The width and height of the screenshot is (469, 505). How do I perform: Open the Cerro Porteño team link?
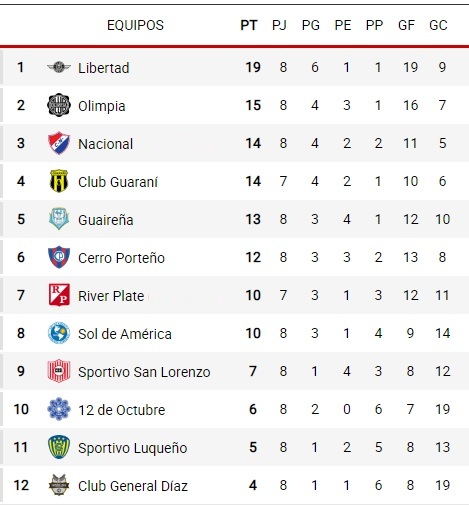click(121, 258)
